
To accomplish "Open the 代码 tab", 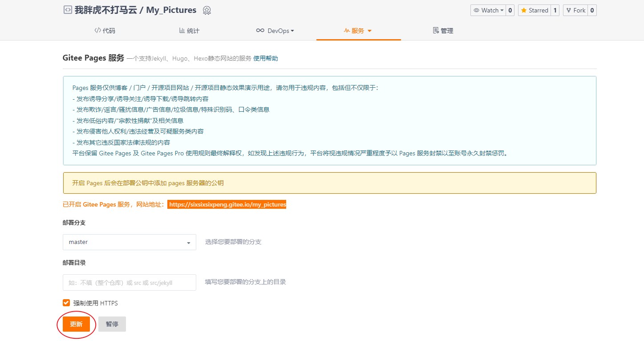I will (x=105, y=31).
